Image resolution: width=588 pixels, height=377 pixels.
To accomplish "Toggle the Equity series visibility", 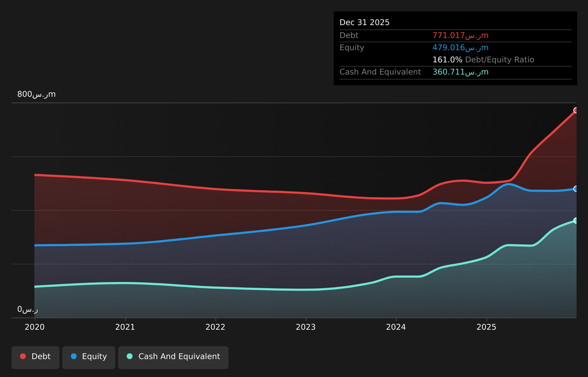I will (x=88, y=357).
